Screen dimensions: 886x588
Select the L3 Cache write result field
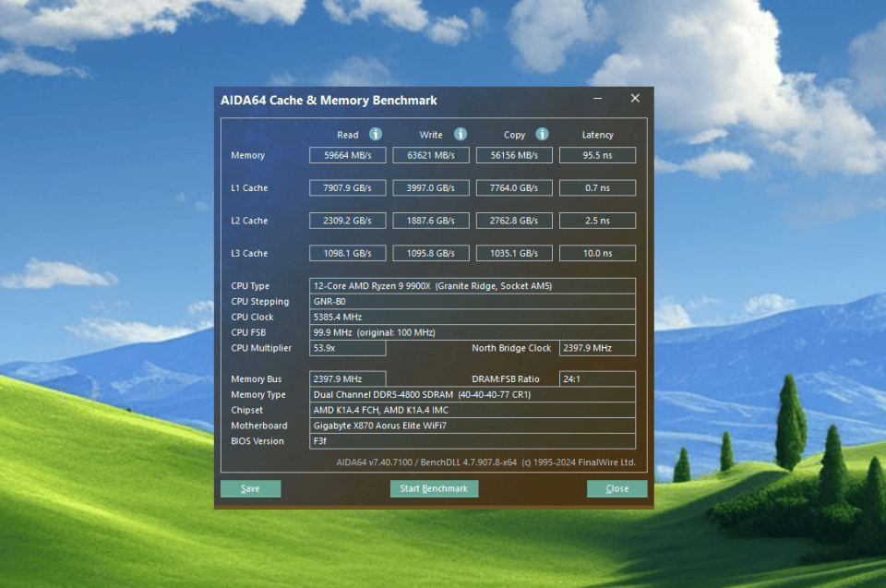pos(430,252)
